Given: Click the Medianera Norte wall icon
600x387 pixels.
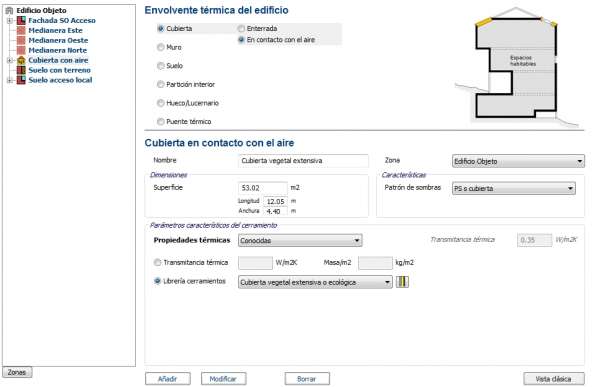Looking at the screenshot, I should click(21, 50).
